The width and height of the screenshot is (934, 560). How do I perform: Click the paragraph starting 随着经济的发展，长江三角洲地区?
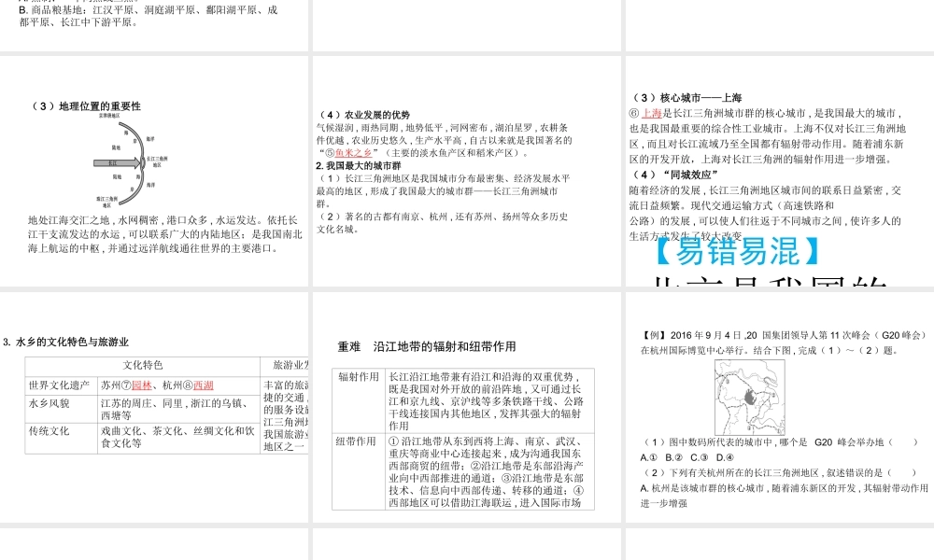766,213
